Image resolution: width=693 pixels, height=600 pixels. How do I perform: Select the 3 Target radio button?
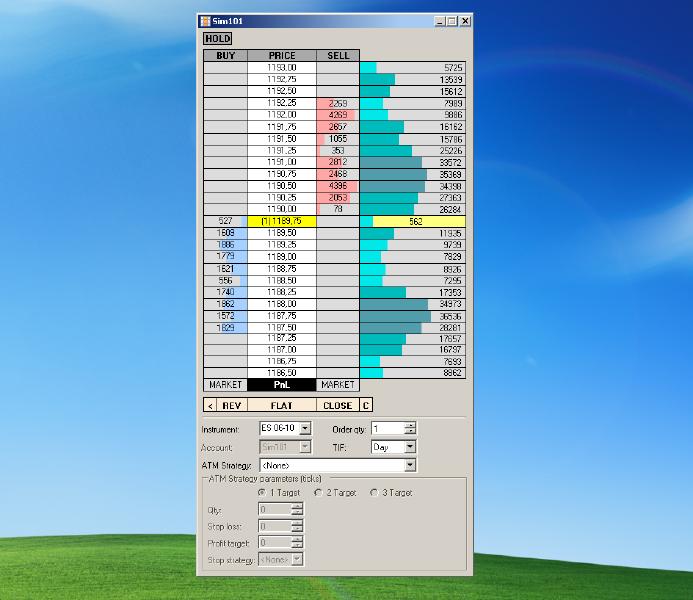(x=374, y=492)
